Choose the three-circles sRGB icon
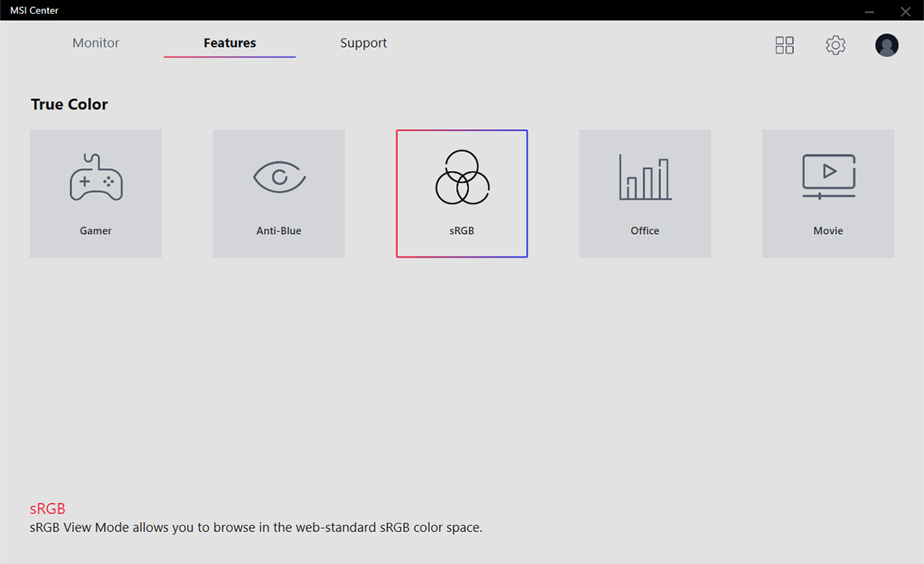This screenshot has height=564, width=924. (462, 178)
